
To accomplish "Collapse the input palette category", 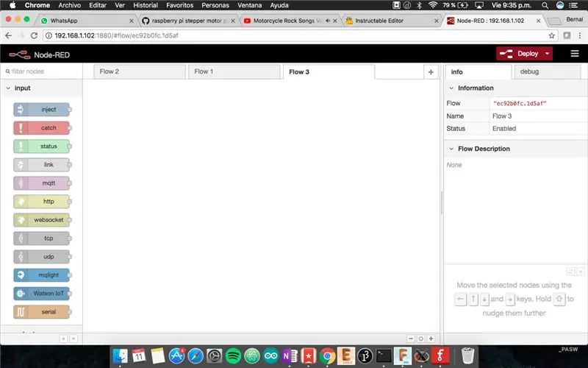I will pyautogui.click(x=41, y=88).
